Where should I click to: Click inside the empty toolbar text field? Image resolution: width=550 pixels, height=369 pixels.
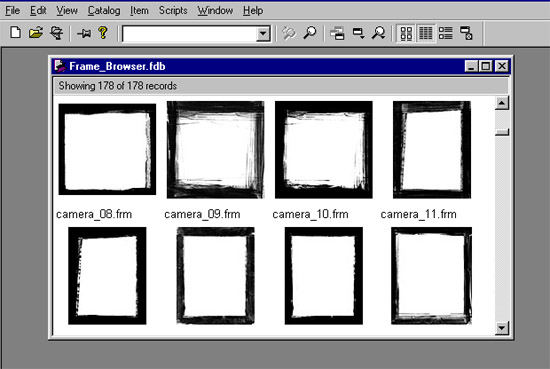coord(190,34)
